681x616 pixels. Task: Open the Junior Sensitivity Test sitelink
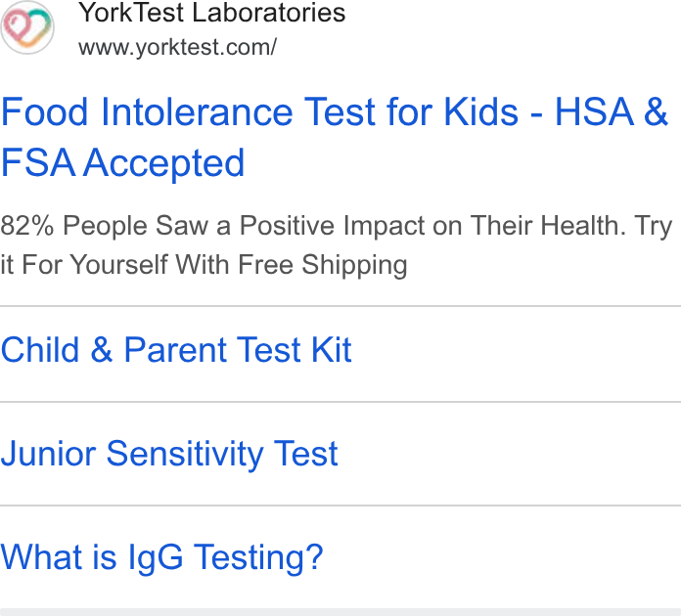tap(169, 454)
